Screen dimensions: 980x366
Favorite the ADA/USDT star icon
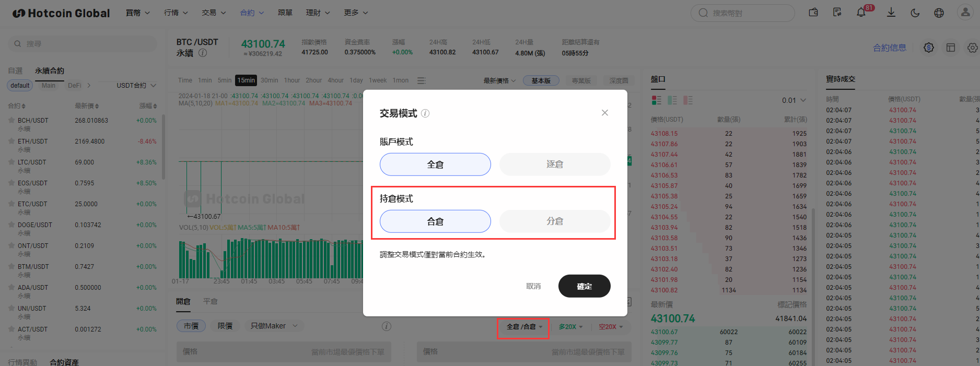point(11,287)
